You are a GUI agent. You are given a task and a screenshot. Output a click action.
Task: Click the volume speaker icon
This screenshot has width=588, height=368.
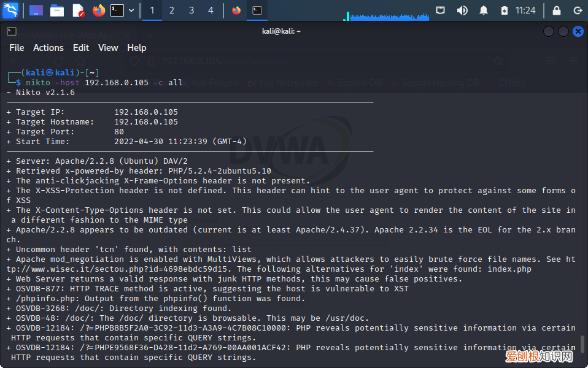pyautogui.click(x=462, y=10)
